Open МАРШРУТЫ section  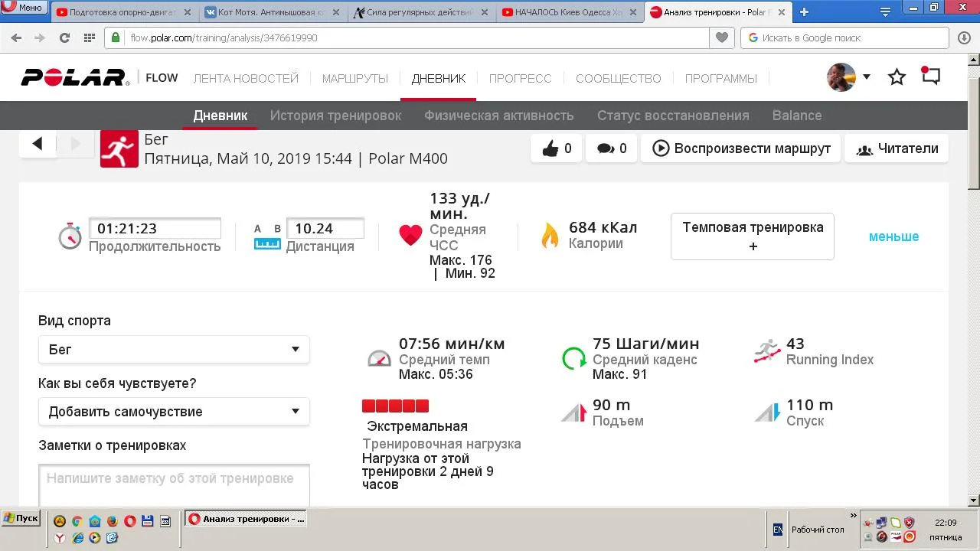pos(355,78)
